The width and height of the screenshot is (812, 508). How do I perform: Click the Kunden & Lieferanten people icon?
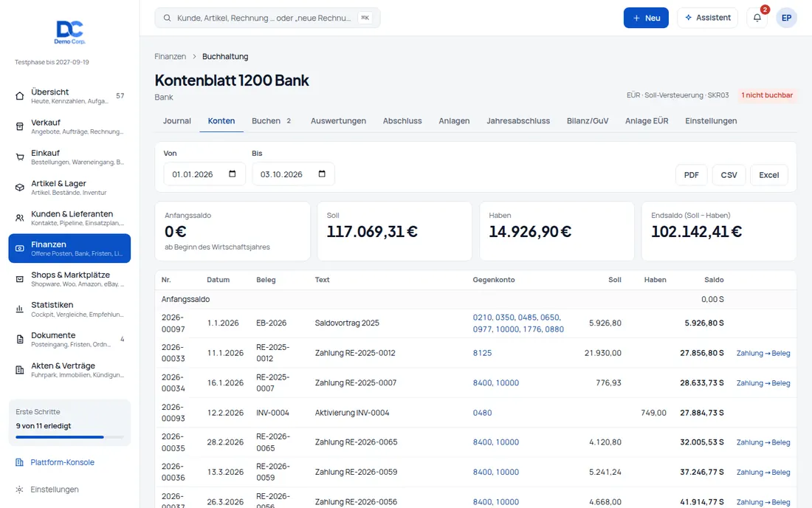pyautogui.click(x=20, y=218)
